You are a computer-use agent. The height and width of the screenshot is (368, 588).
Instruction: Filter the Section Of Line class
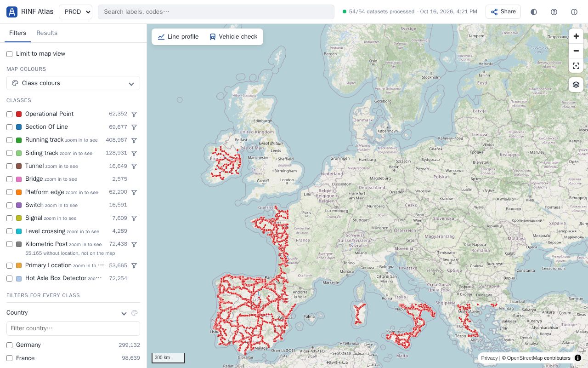134,127
